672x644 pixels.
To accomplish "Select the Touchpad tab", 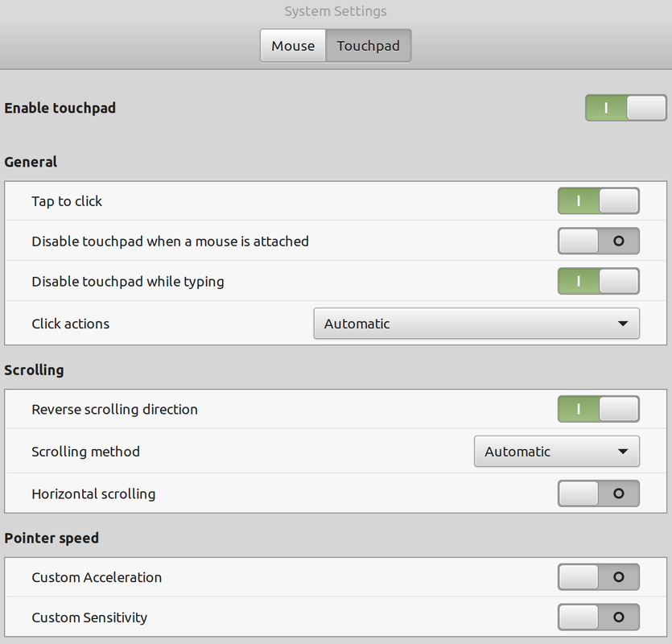I will click(x=368, y=46).
